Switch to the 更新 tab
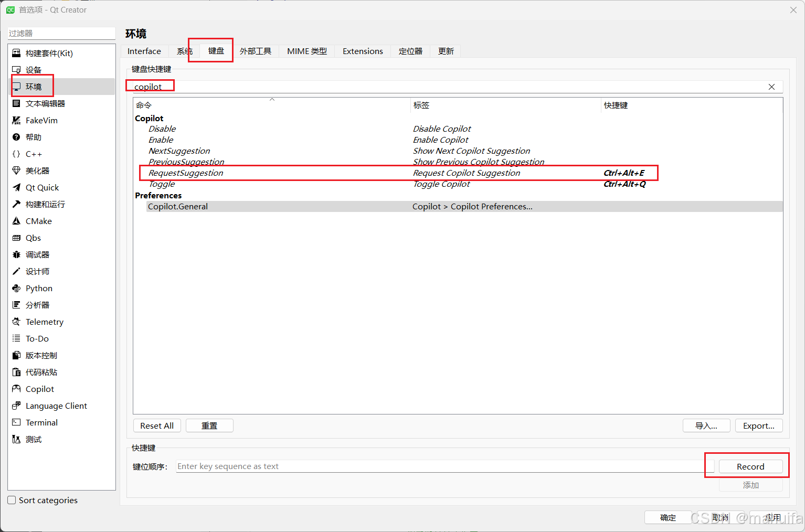805x532 pixels. pos(446,51)
